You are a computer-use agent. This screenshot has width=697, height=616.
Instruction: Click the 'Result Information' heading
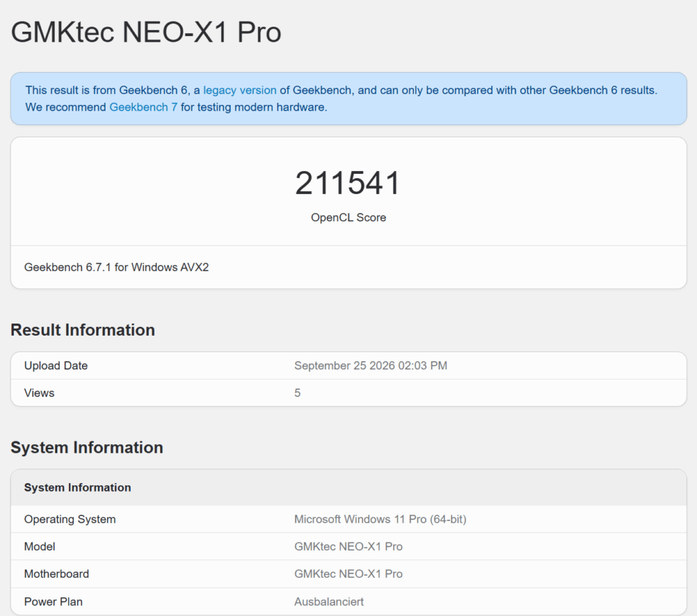83,330
